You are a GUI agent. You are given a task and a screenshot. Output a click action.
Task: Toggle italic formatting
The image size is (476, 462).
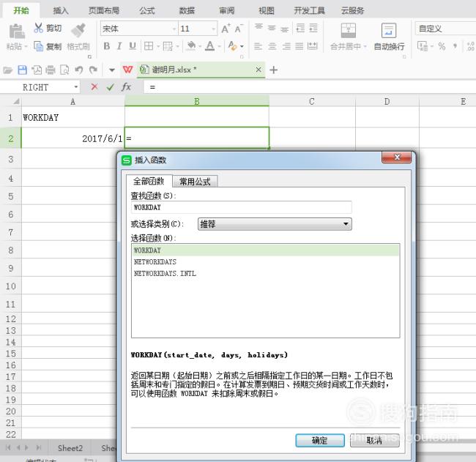click(119, 46)
